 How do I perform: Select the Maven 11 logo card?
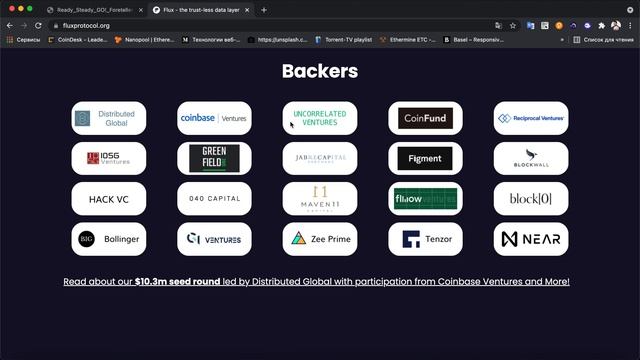320,199
